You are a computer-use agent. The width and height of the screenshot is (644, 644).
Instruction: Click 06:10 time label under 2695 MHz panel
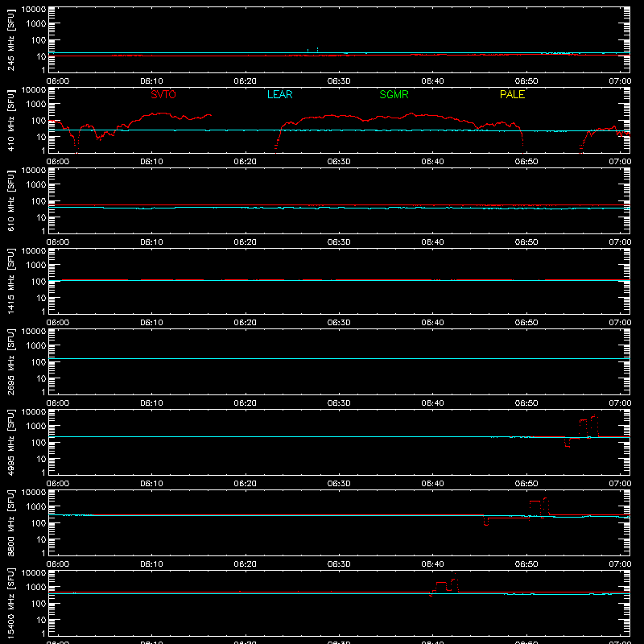(x=151, y=403)
